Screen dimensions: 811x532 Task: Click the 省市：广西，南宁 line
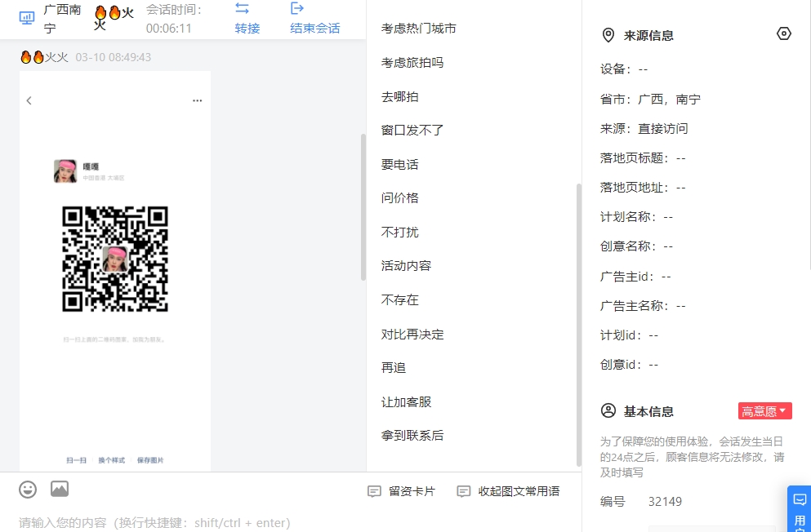[x=651, y=100]
